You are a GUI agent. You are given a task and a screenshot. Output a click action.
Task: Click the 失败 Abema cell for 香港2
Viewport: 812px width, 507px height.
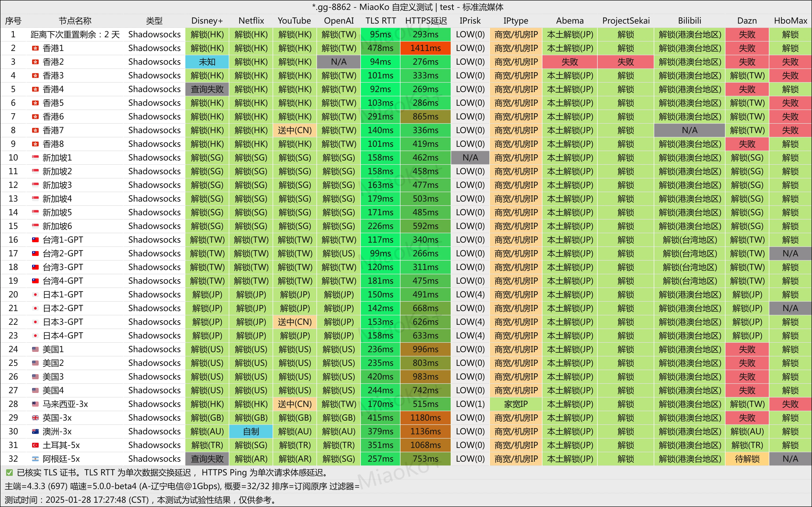pos(570,62)
